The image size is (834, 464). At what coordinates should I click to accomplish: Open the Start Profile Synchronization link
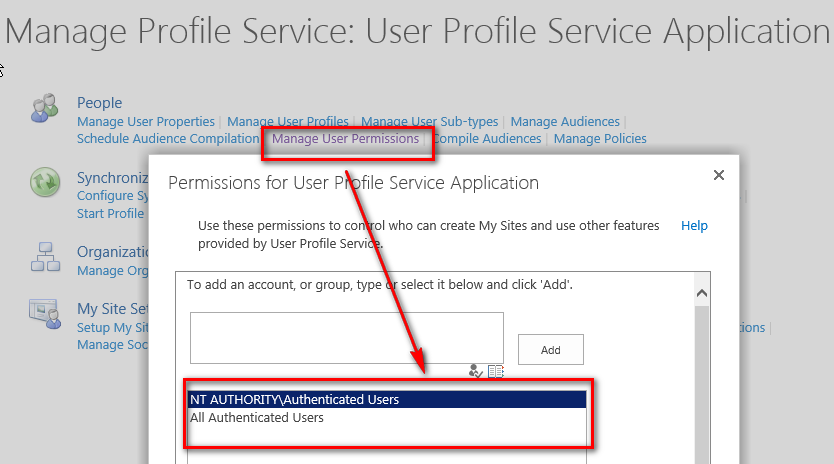[x=111, y=213]
